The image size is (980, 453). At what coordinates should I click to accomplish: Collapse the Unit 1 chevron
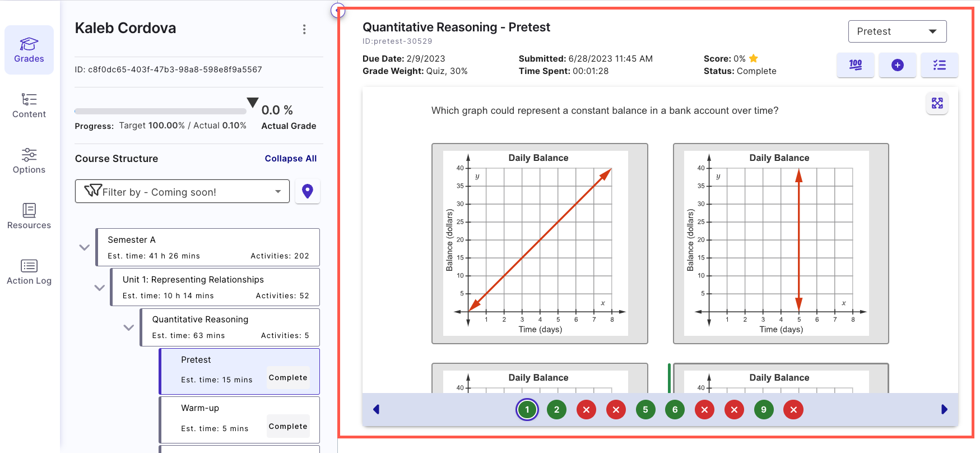pos(100,287)
